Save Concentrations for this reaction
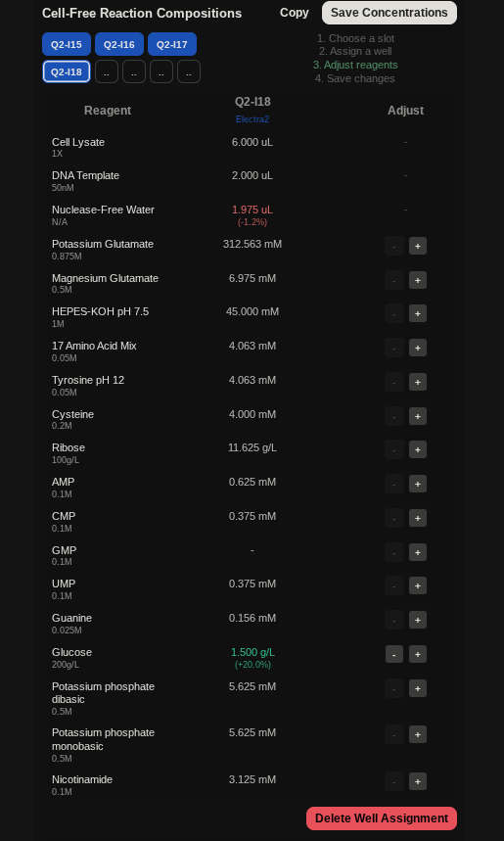The height and width of the screenshot is (841, 504). point(389,13)
